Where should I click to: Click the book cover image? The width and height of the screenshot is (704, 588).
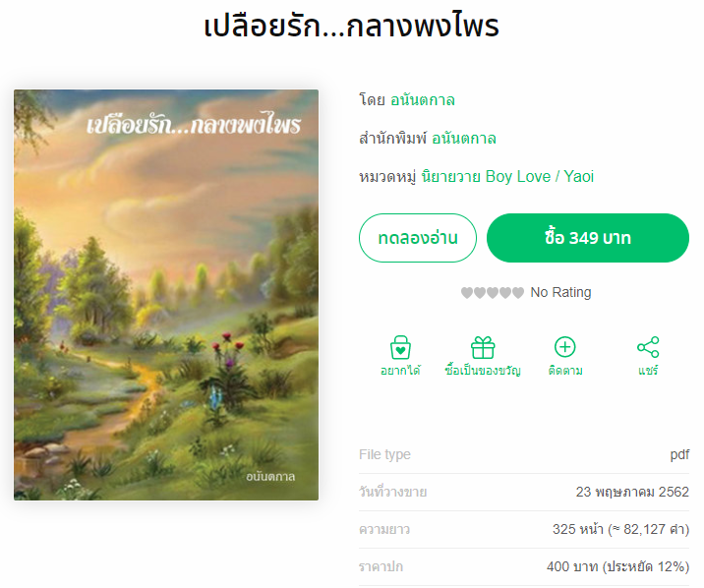(166, 295)
